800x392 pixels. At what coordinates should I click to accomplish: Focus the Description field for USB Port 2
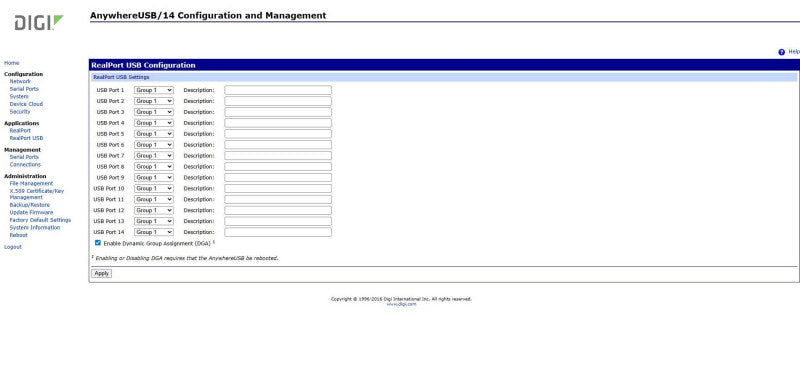pos(278,101)
